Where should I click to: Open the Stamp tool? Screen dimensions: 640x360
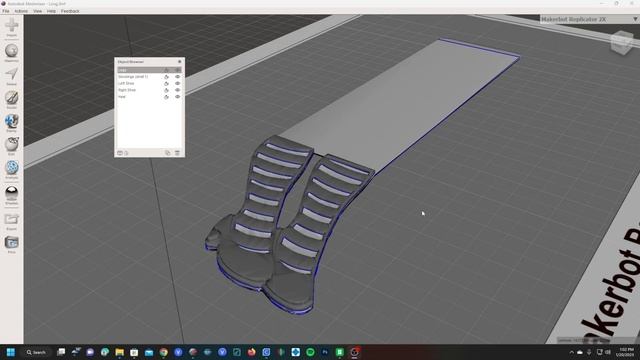point(11,123)
